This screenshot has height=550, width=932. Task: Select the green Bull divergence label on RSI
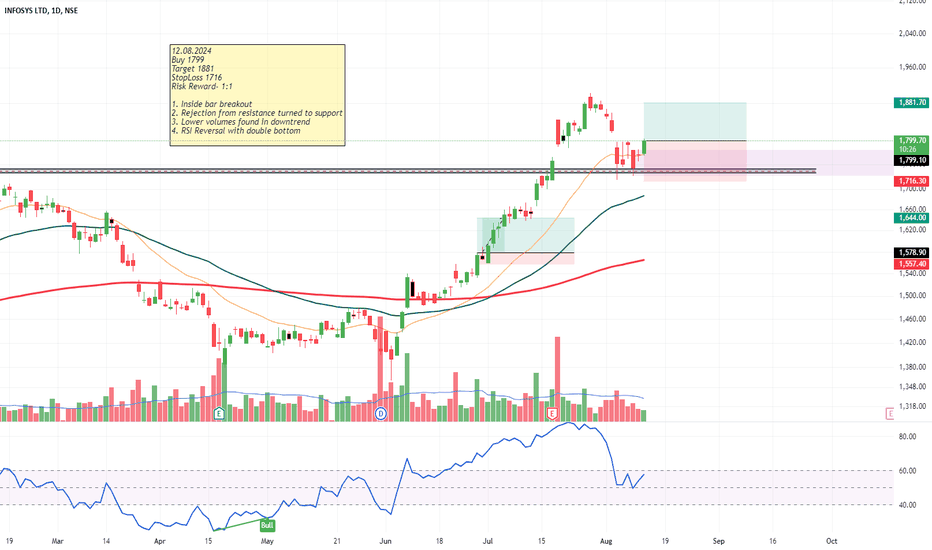pos(267,525)
